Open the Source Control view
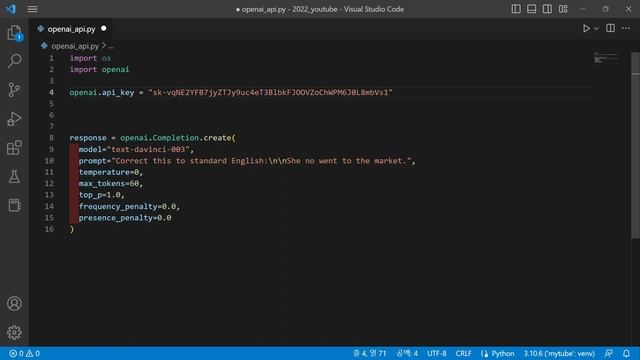Screen dimensions: 640x360 [x=14, y=89]
